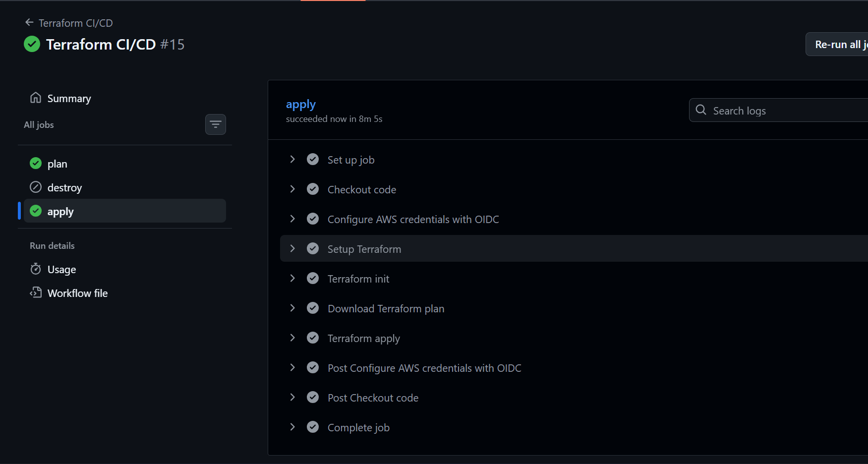This screenshot has width=868, height=464.
Task: Click status check icon for Configure AWS credentials
Action: [x=313, y=219]
